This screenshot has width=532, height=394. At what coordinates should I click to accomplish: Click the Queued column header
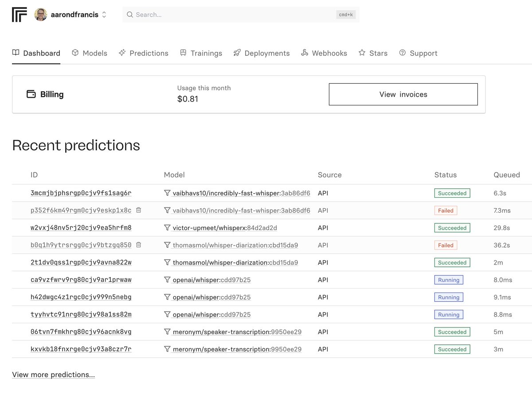[507, 175]
